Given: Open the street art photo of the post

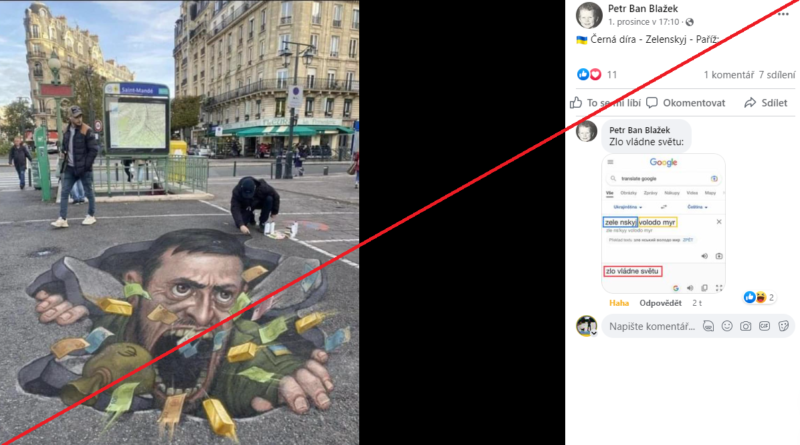Looking at the screenshot, I should (x=180, y=222).
